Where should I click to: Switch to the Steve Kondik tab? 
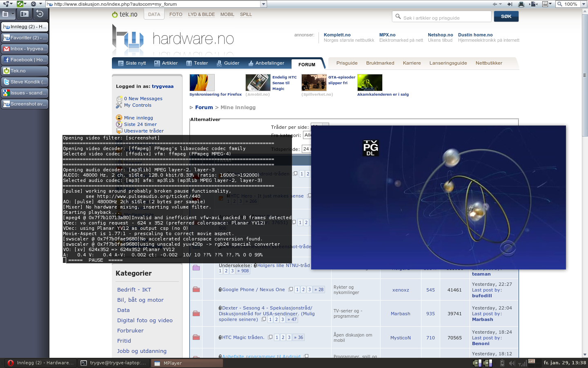coord(24,82)
